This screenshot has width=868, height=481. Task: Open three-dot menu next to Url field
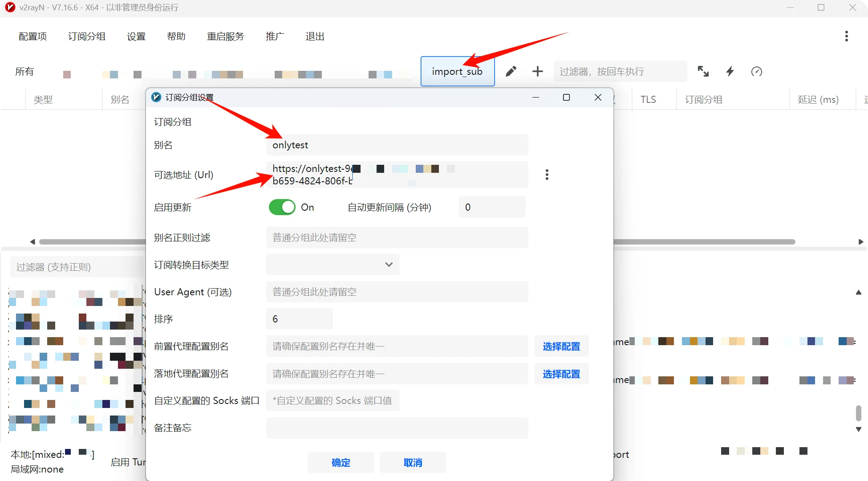click(x=547, y=175)
